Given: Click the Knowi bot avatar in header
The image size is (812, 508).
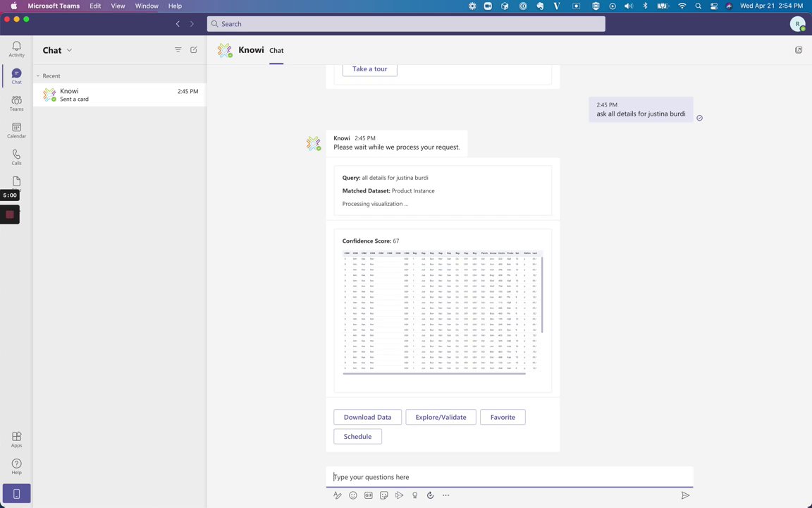Looking at the screenshot, I should point(225,50).
